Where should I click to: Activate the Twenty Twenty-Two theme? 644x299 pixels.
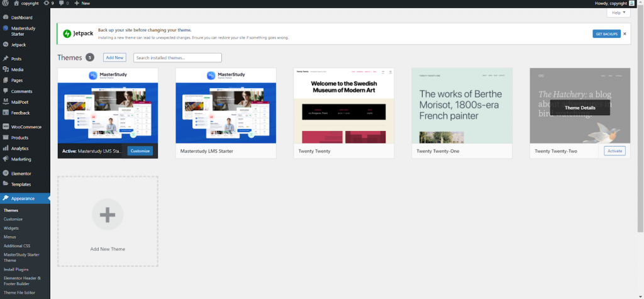(x=614, y=151)
